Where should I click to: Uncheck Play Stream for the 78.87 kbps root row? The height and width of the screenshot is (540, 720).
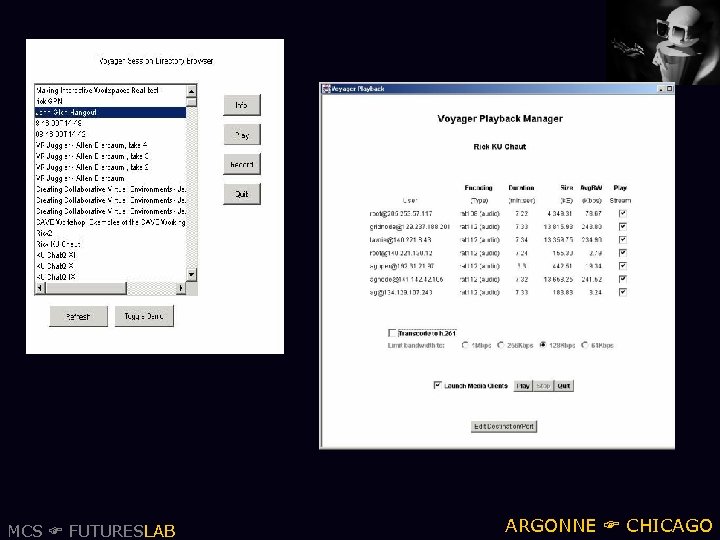[623, 214]
